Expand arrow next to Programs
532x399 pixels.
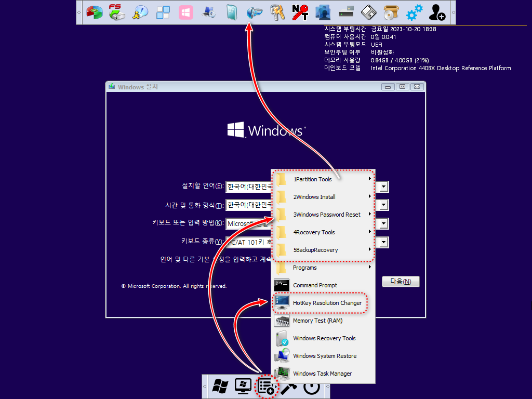click(x=370, y=267)
